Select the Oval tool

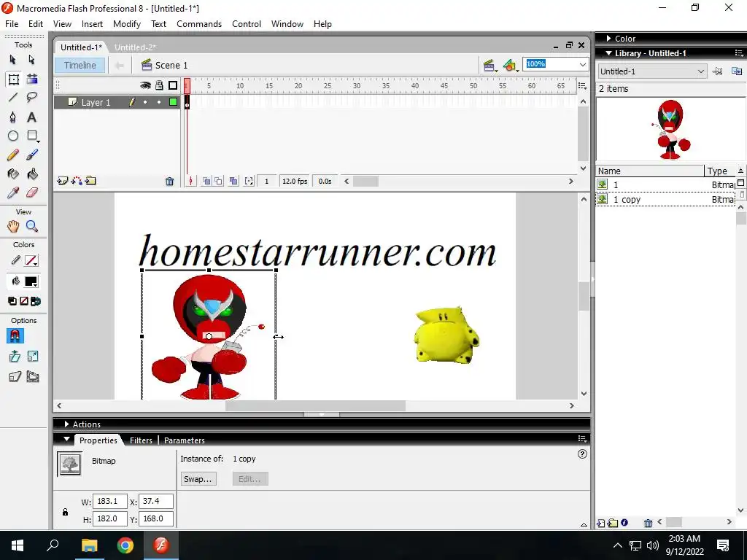point(13,136)
